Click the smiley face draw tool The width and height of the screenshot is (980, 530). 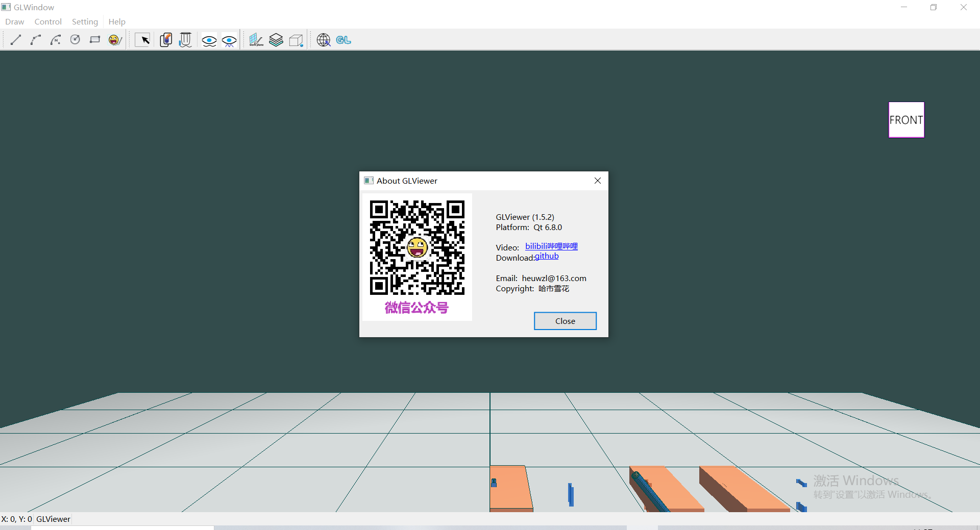click(x=115, y=40)
